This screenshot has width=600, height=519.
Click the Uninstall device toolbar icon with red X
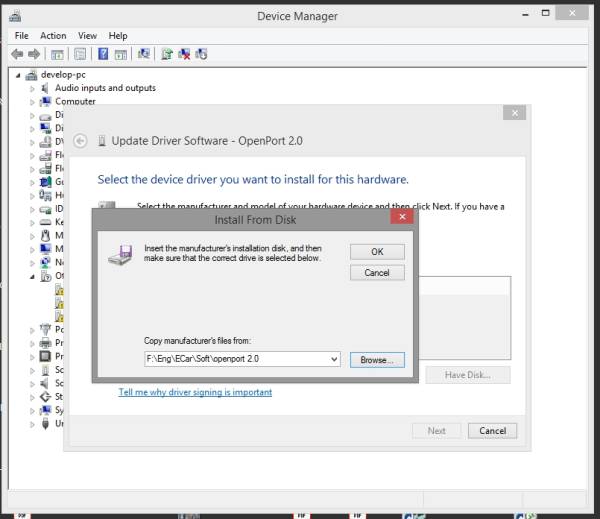[184, 54]
